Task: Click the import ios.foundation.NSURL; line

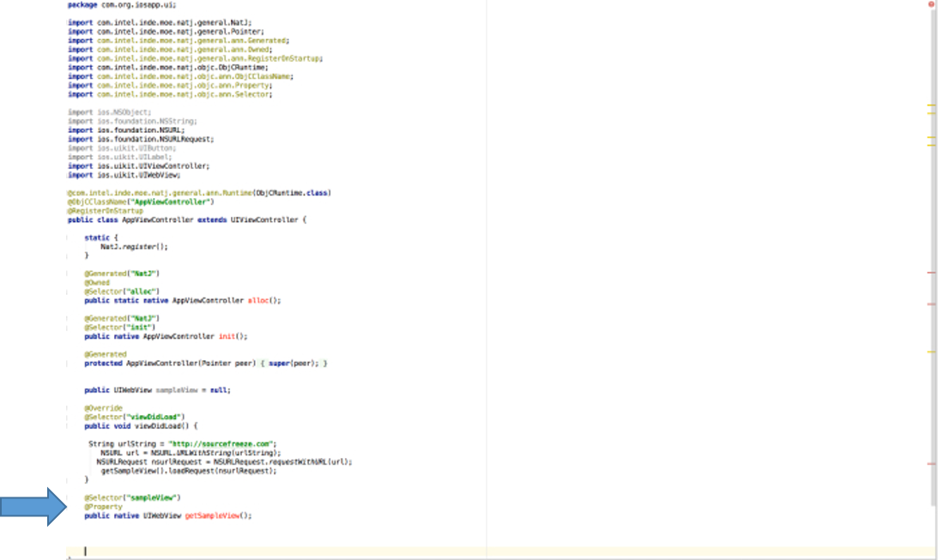Action: point(126,130)
